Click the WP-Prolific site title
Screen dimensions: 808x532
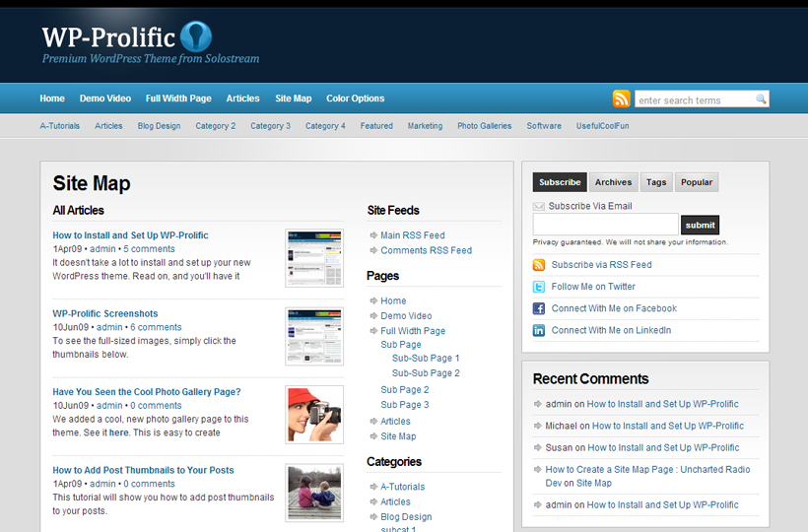(x=108, y=37)
